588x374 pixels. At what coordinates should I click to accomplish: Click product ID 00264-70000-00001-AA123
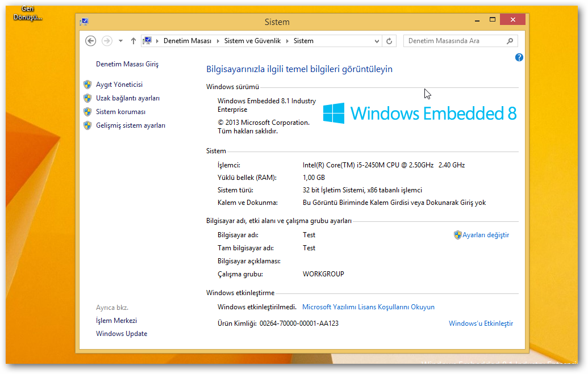(299, 323)
